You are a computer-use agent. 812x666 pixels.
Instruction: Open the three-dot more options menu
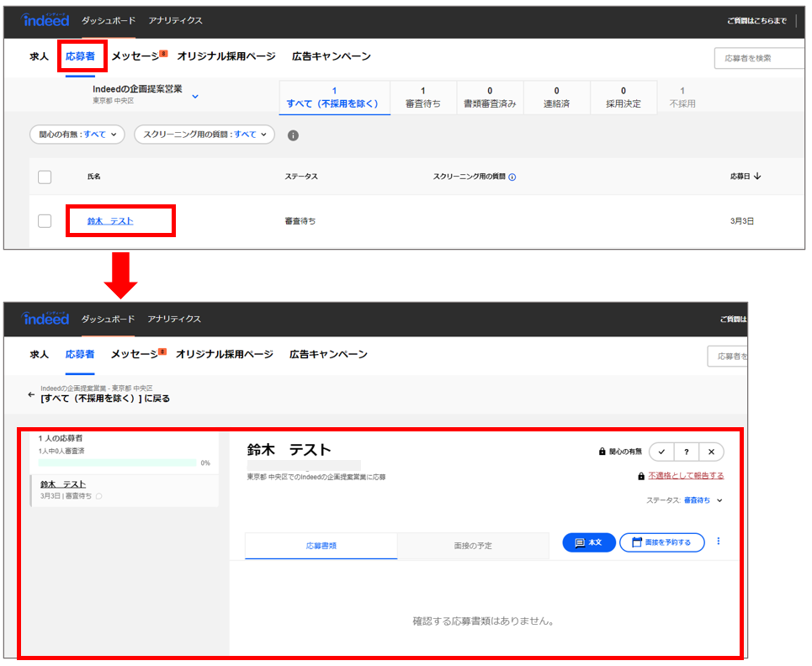click(719, 542)
